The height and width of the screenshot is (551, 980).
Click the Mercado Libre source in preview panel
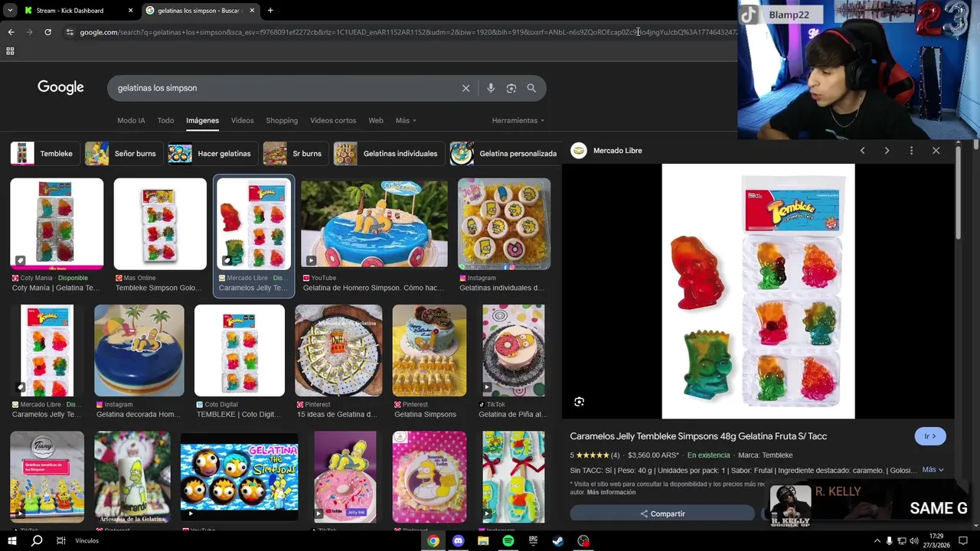coord(607,151)
